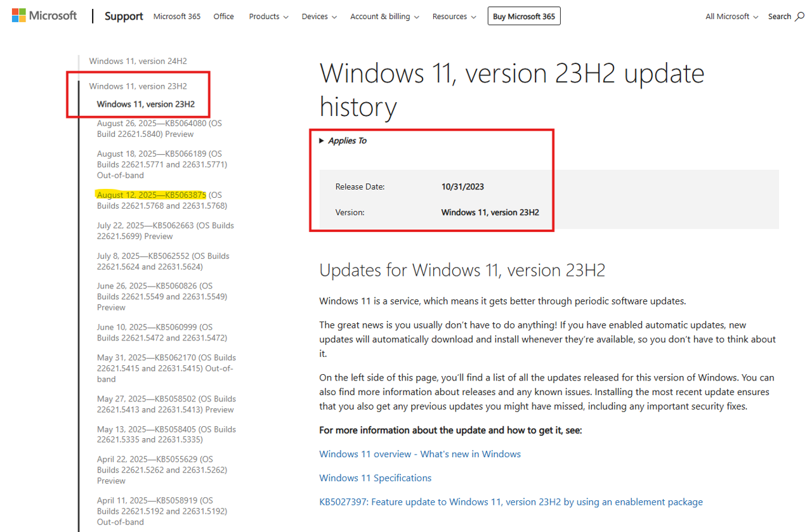Follow the Windows 11 overview link

pos(420,454)
